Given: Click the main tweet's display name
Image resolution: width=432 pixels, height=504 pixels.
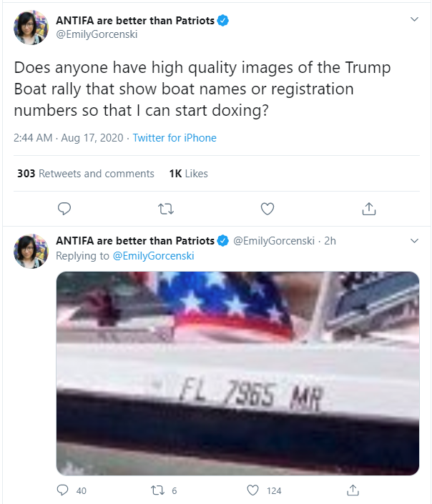Looking at the screenshot, I should [x=135, y=21].
